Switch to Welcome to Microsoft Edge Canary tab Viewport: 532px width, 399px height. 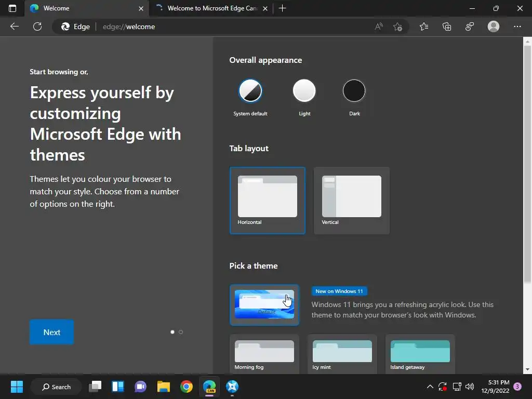210,8
